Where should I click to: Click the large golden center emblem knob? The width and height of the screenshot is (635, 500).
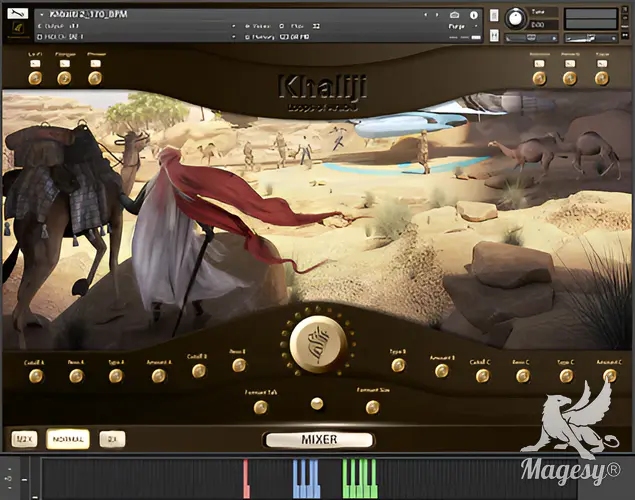click(x=318, y=344)
